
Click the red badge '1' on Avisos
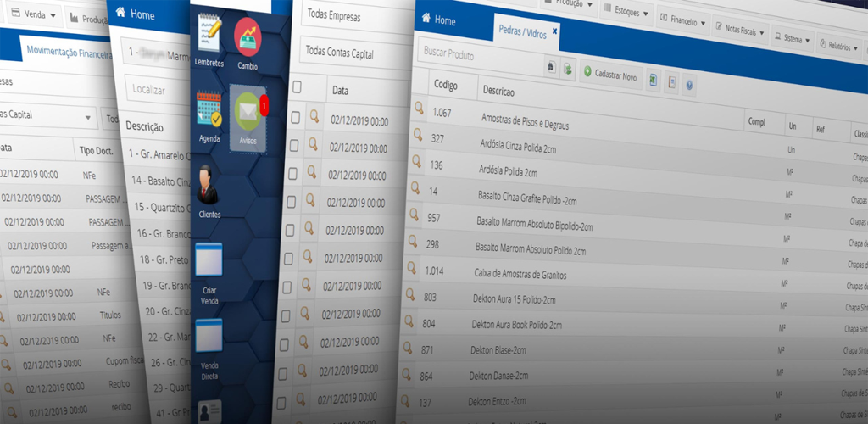click(264, 105)
